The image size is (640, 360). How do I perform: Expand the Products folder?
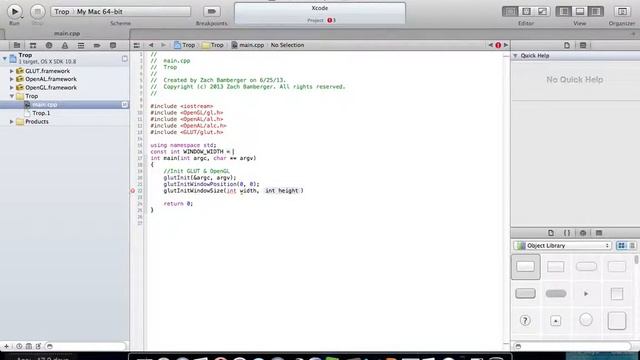pyautogui.click(x=12, y=122)
